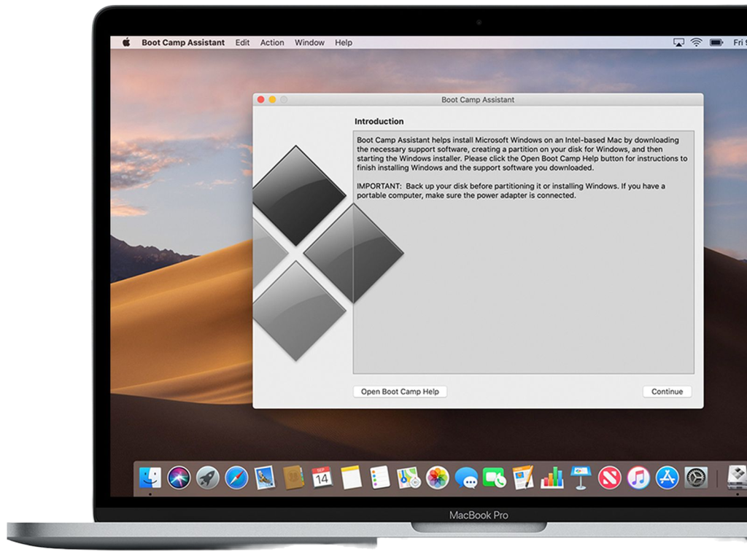Open the Help menu in menu bar
This screenshot has width=747, height=560.
pyautogui.click(x=344, y=42)
